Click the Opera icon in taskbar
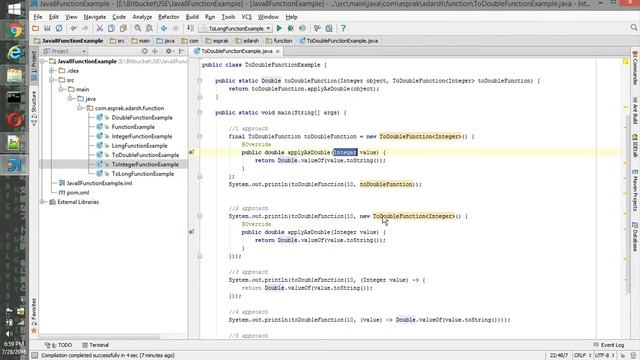 14,120
